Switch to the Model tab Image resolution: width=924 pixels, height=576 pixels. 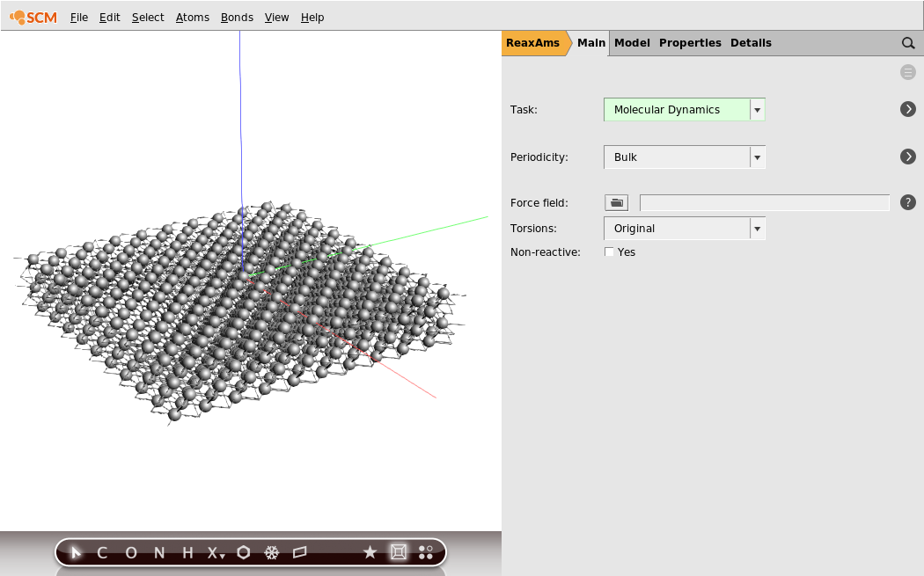click(633, 43)
